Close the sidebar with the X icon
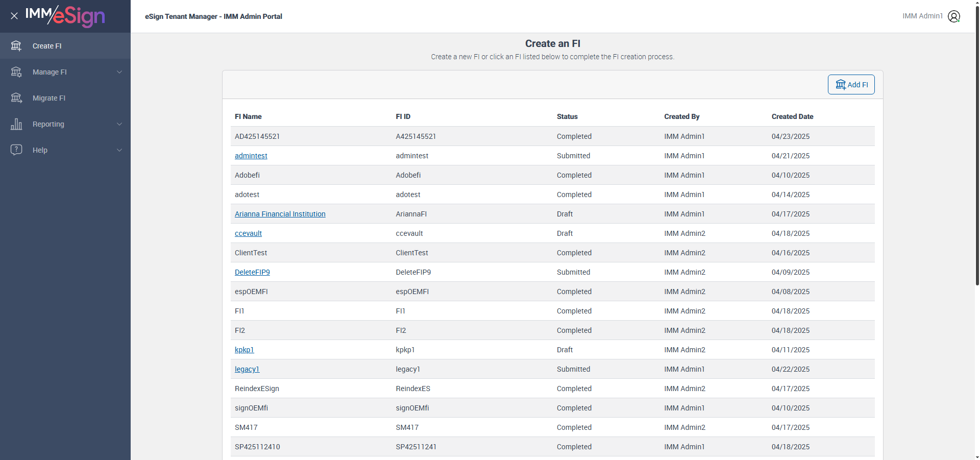 (14, 16)
